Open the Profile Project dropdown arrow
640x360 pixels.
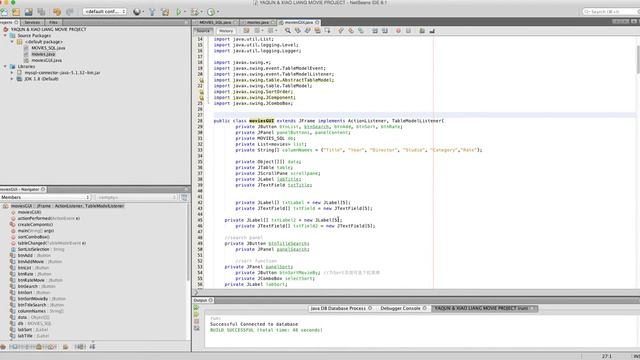[x=218, y=12]
